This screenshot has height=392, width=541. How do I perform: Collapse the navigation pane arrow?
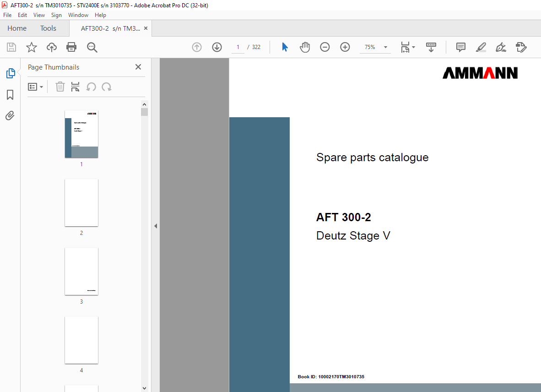coord(156,226)
